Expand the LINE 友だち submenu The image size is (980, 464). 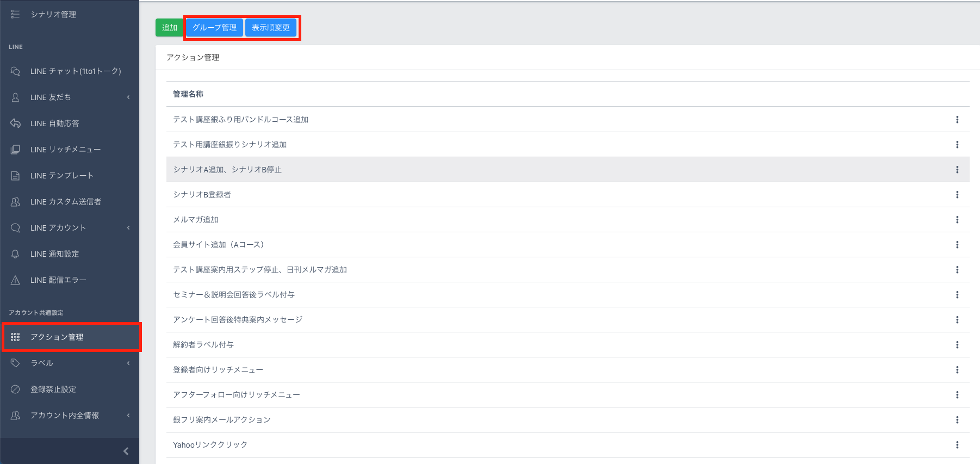click(128, 97)
